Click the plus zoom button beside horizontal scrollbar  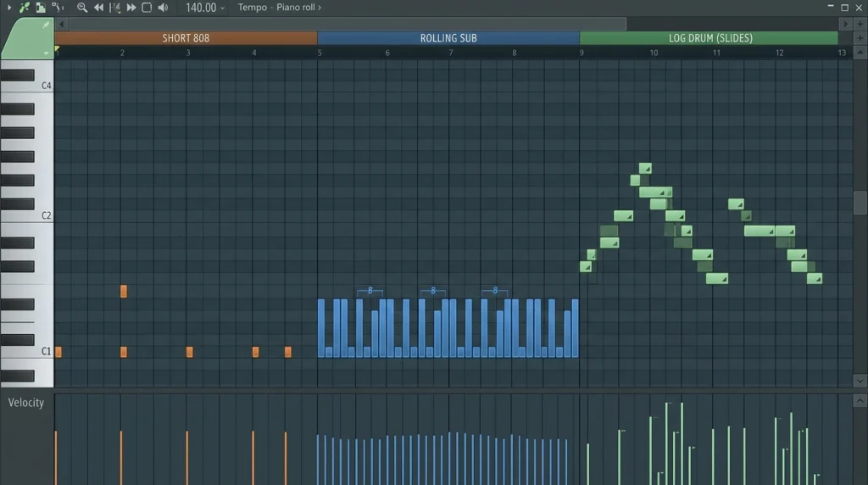click(x=860, y=24)
